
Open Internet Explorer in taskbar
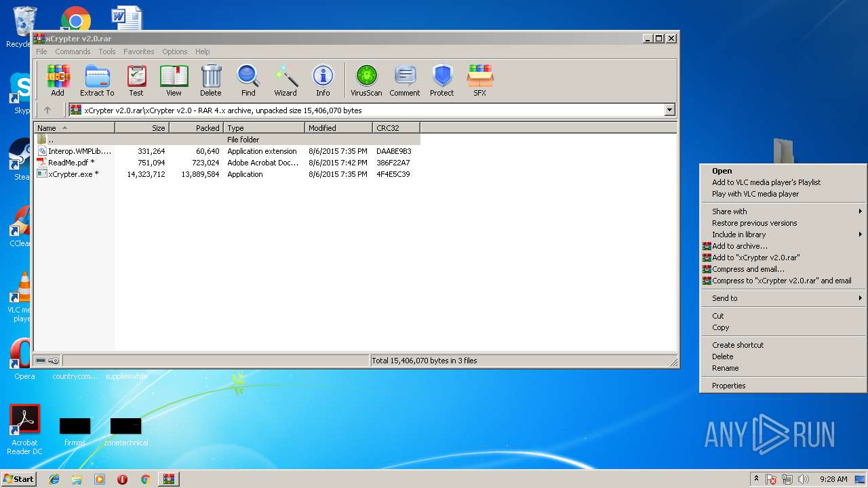point(54,479)
